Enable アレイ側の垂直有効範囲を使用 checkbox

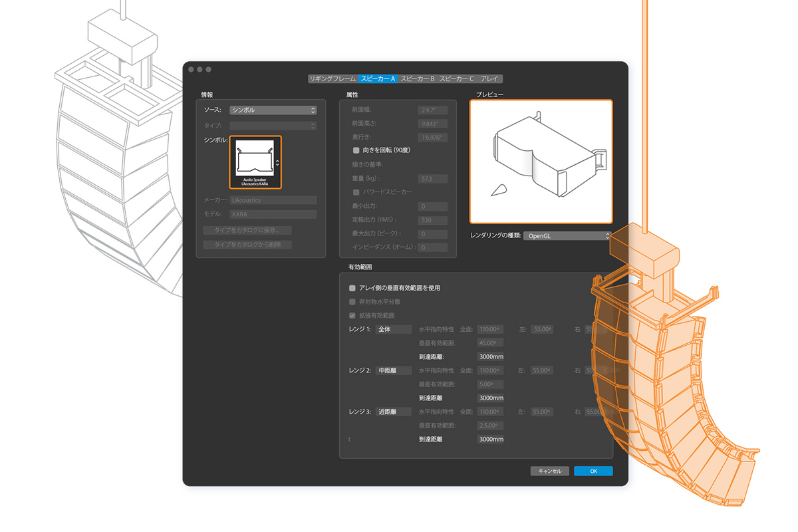coord(352,289)
